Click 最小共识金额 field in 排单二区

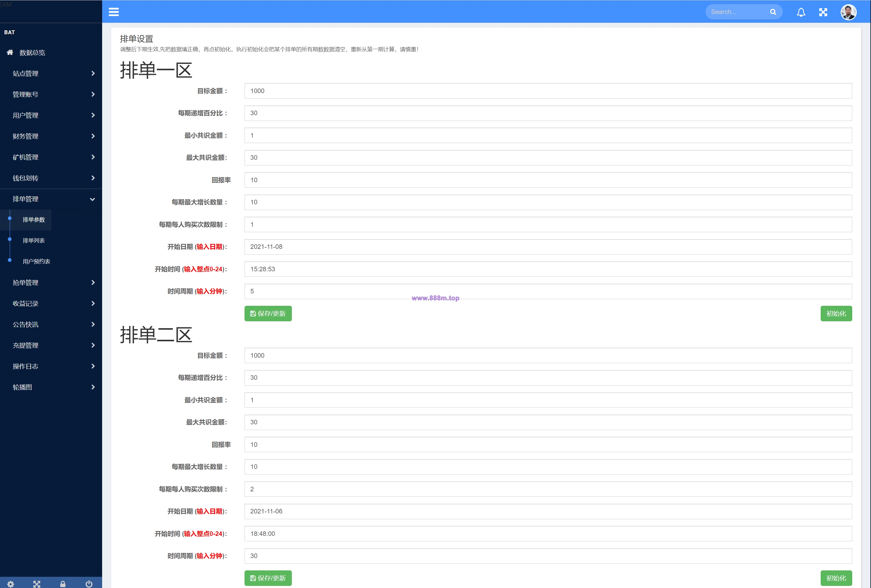point(548,400)
